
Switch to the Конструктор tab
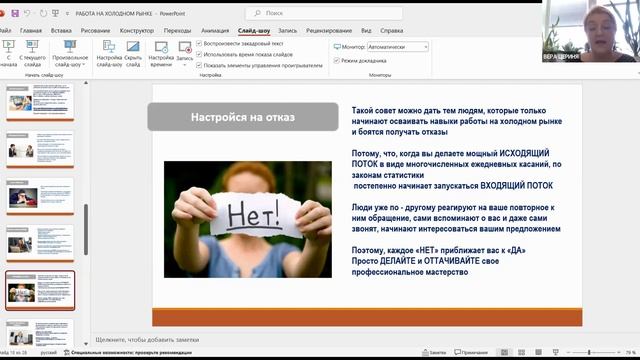(x=137, y=31)
